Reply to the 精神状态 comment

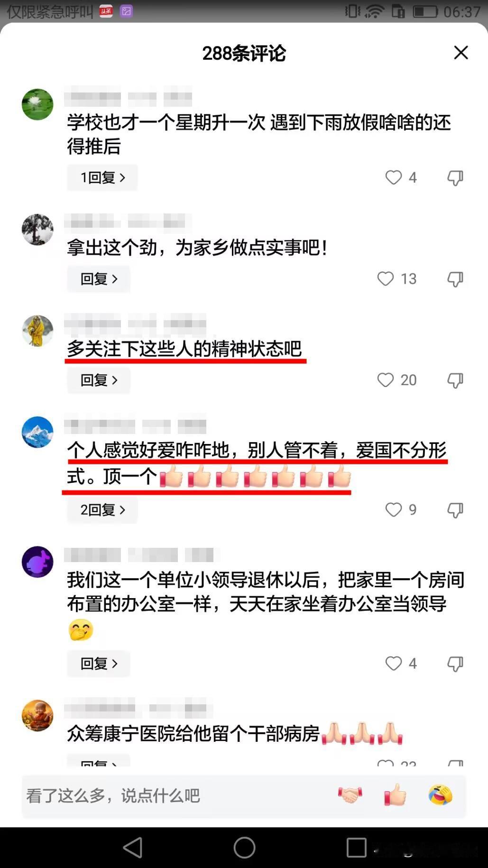(x=99, y=380)
